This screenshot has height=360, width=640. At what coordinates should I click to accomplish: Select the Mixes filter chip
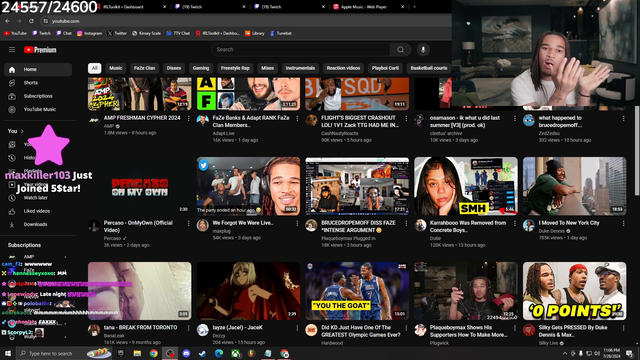[267, 68]
